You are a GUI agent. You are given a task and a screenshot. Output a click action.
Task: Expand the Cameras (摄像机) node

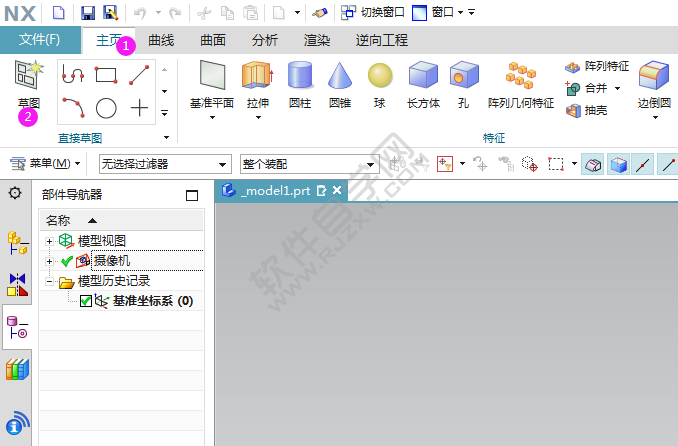[x=49, y=261]
